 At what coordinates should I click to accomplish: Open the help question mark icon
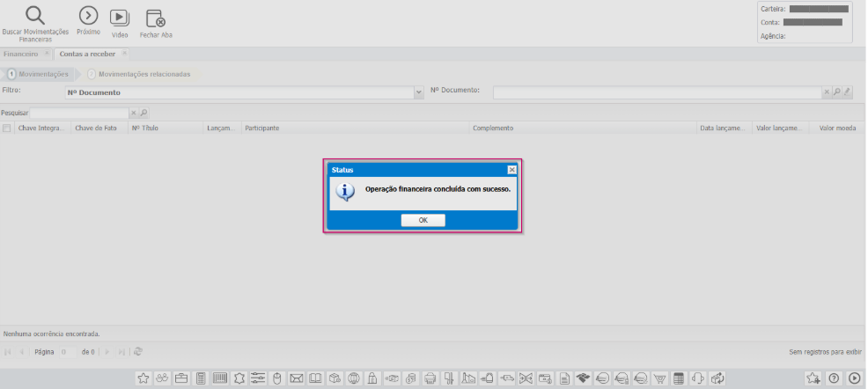[835, 378]
